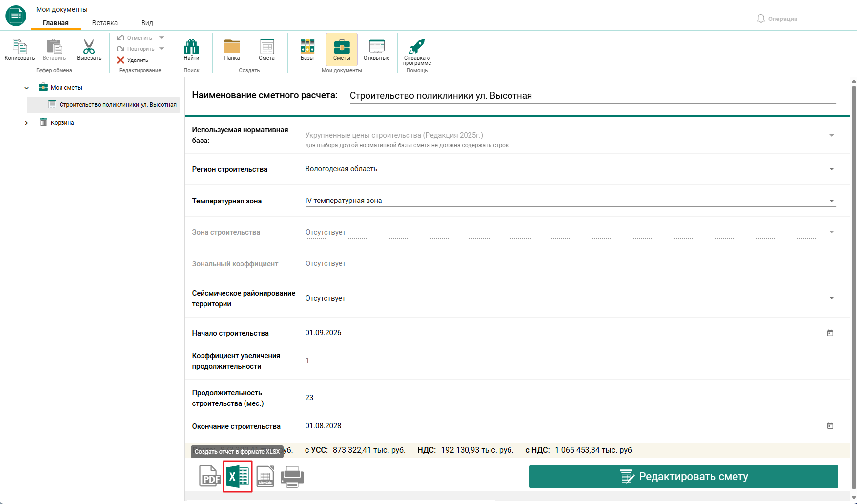Create a new Смета document

coord(266,46)
